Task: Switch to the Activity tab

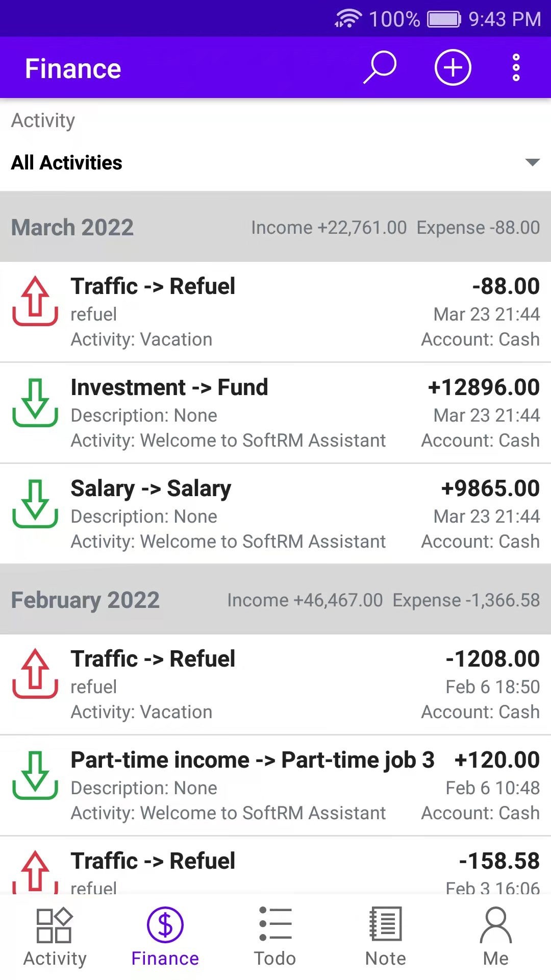Action: point(55,936)
